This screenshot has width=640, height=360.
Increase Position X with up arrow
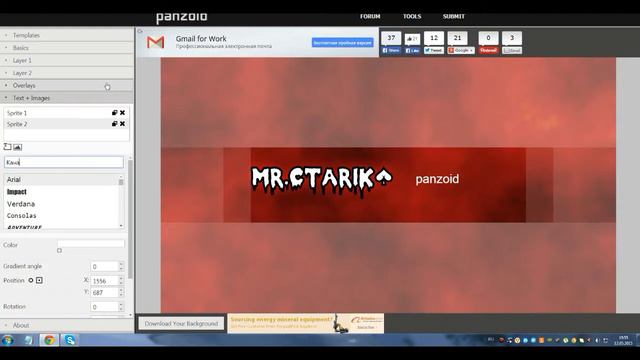[121, 278]
